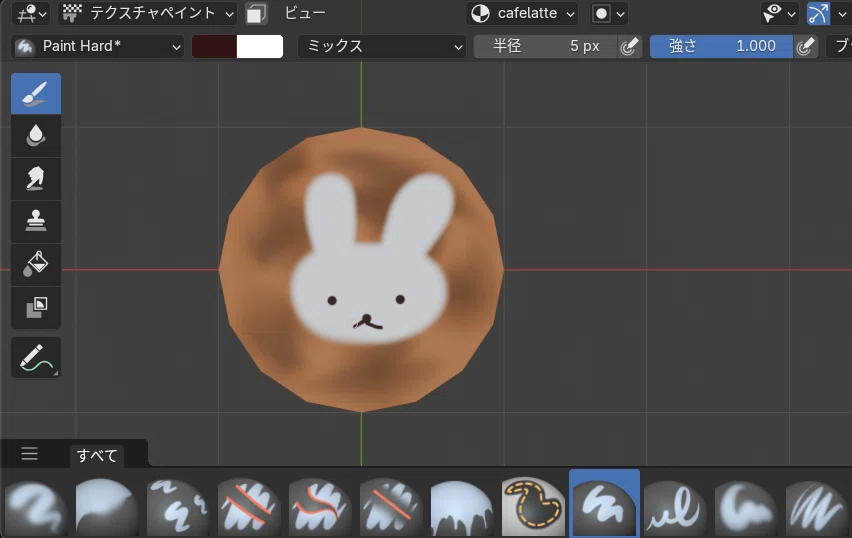Viewport: 852px width, 538px height.
Task: Toggle radius pen pressure
Action: (629, 46)
